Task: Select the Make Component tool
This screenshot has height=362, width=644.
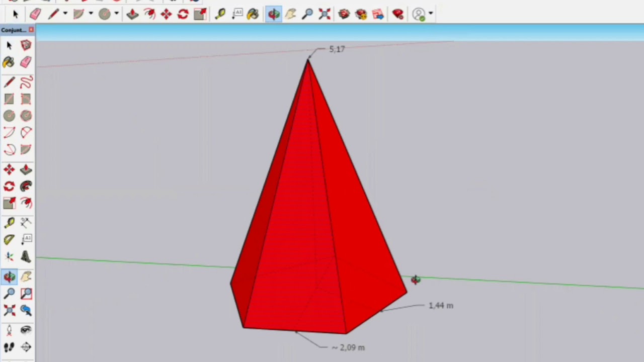Action: coord(26,45)
